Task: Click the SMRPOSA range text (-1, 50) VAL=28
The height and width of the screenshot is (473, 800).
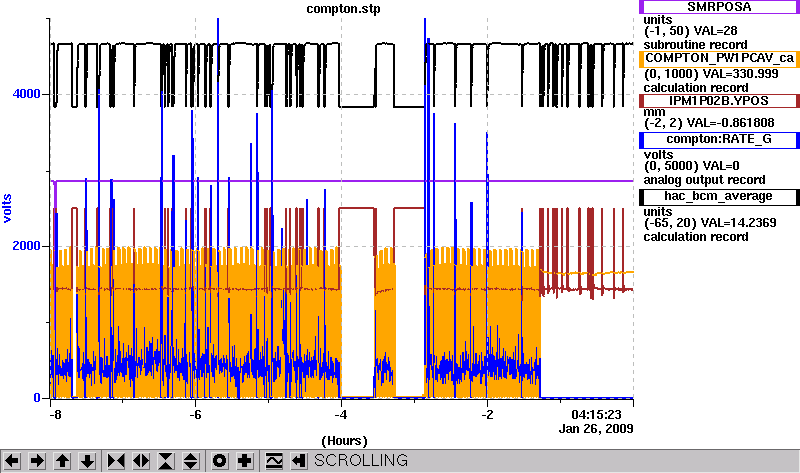Action: coord(691,31)
